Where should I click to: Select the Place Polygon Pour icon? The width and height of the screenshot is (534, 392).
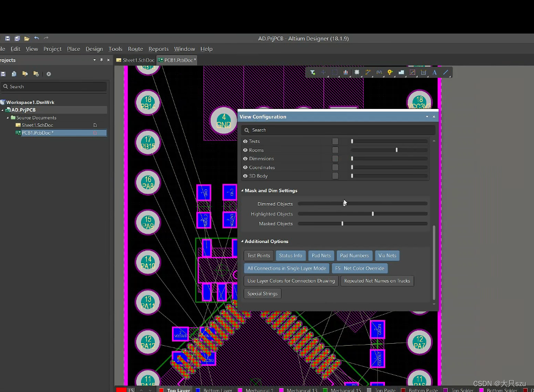(401, 72)
